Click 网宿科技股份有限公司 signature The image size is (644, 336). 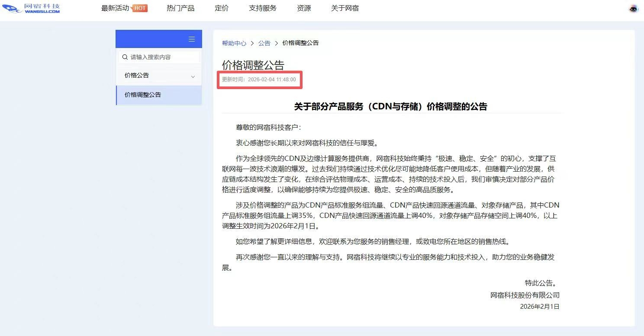pos(525,295)
